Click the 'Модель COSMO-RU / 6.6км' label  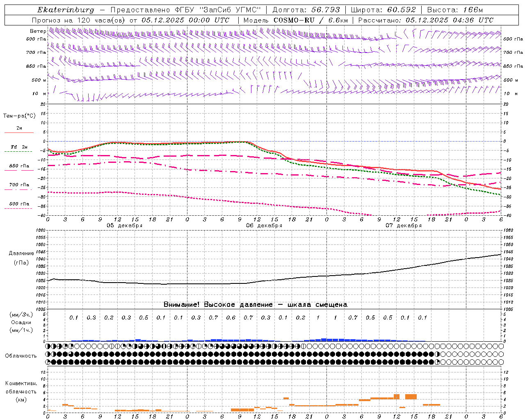point(295,20)
